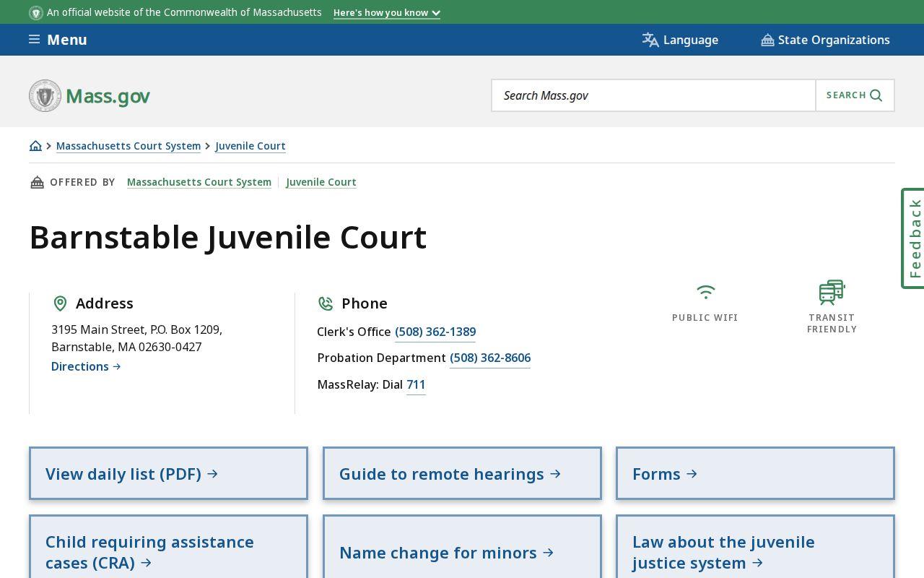Focus the Search Mass.gov input field
Image resolution: width=924 pixels, height=578 pixels.
tap(653, 95)
